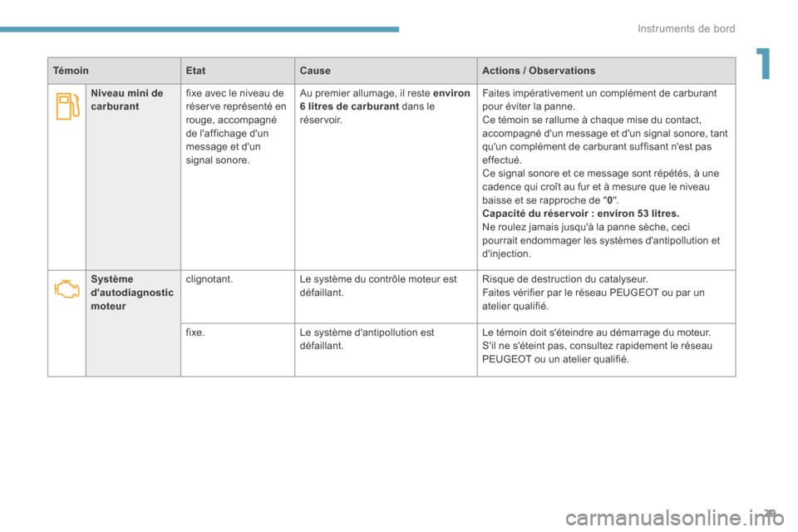Click the engine diagnostic warning icon
This screenshot has width=798, height=532.
click(67, 288)
